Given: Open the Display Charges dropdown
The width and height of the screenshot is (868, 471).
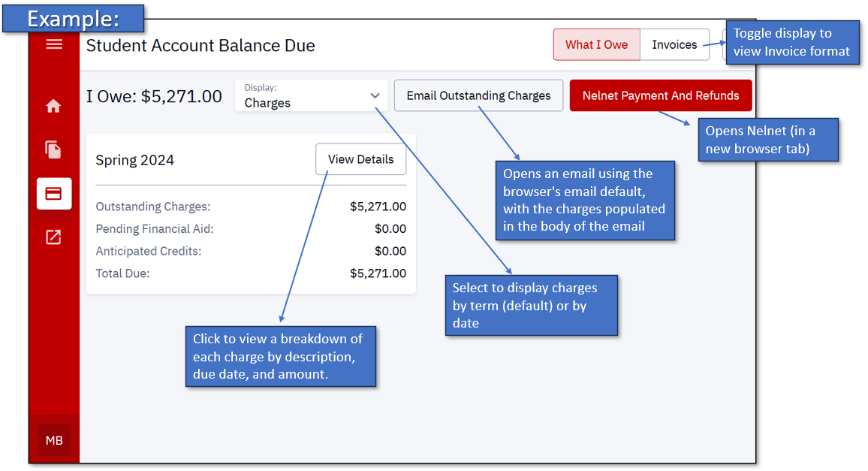Looking at the screenshot, I should click(x=311, y=96).
